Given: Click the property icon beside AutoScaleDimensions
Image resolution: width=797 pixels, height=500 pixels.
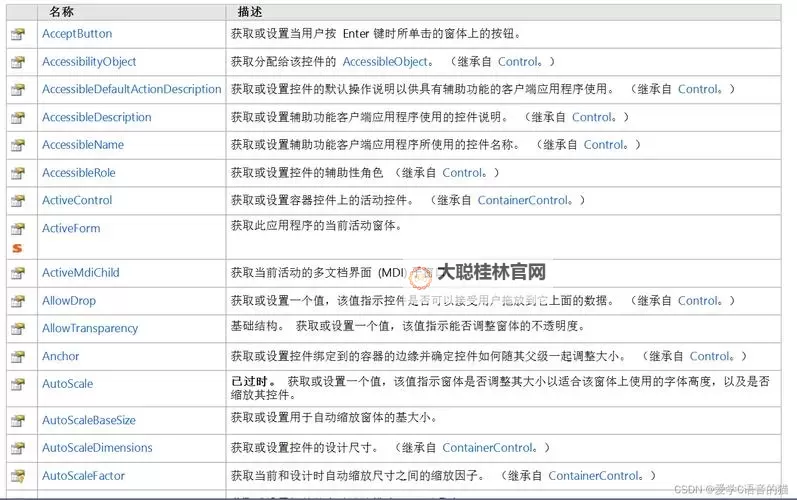Looking at the screenshot, I should click(18, 448).
